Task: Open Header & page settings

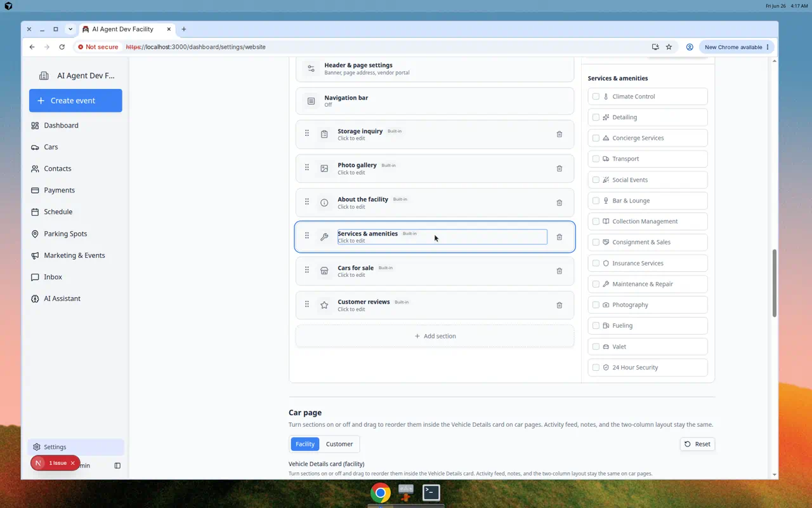Action: pos(435,69)
